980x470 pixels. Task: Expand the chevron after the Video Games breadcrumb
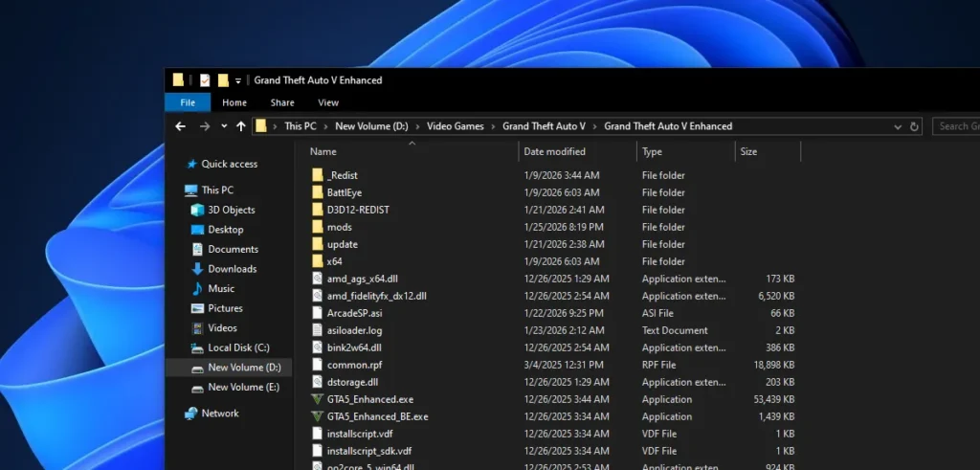[494, 126]
